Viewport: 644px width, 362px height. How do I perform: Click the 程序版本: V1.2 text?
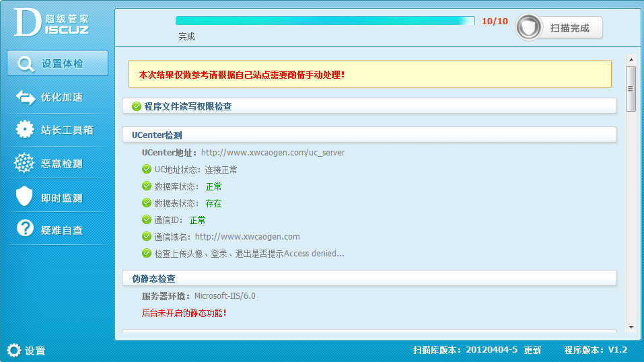pos(596,350)
